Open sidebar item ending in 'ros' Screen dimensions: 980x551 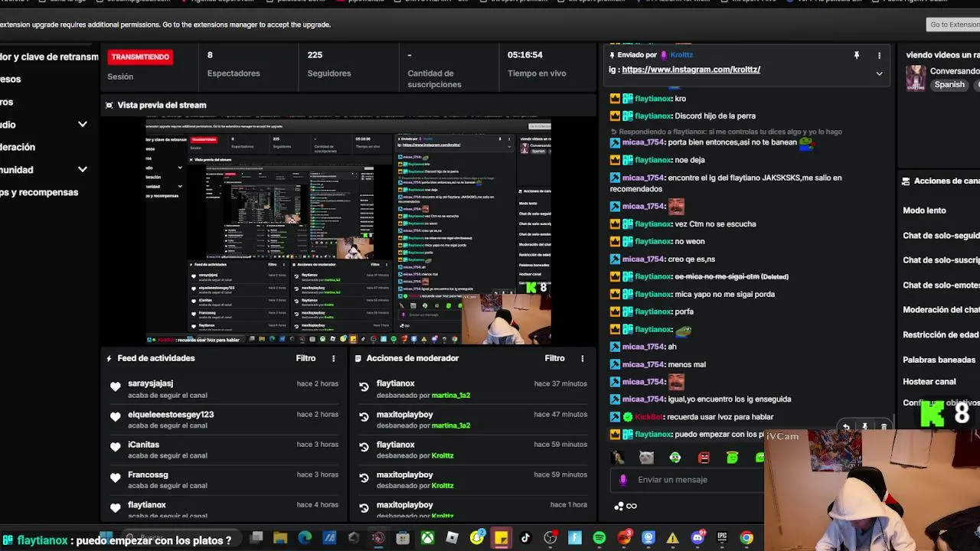click(x=7, y=102)
